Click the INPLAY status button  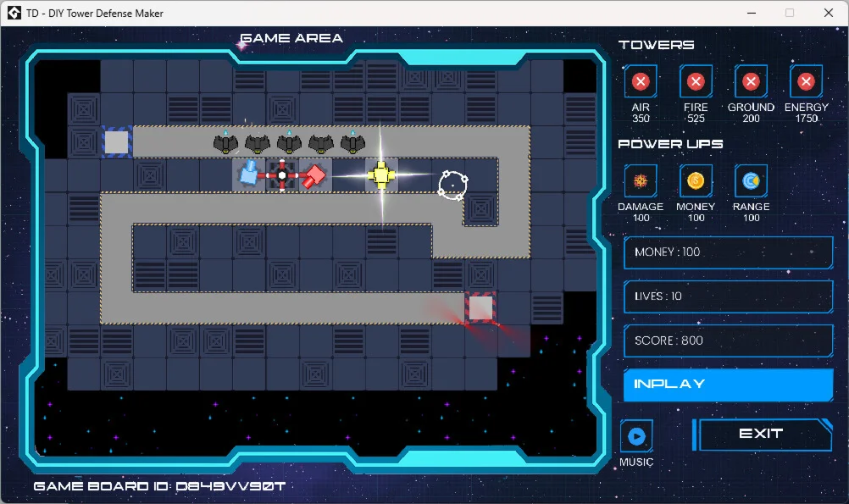pyautogui.click(x=728, y=385)
